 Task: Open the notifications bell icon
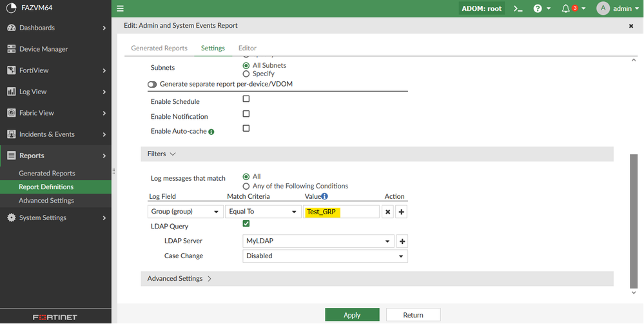click(x=565, y=8)
